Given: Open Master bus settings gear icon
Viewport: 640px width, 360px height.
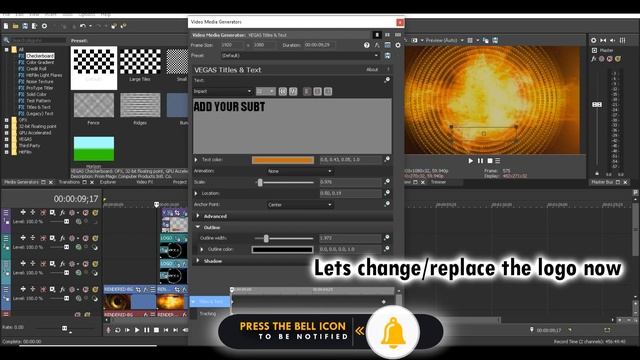Looking at the screenshot, I should pyautogui.click(x=593, y=40).
